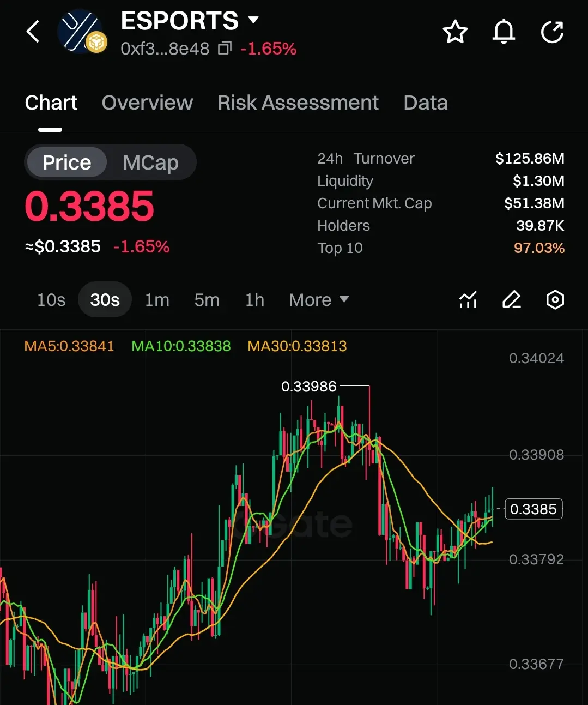Tap the Holders value 39.87K
This screenshot has width=588, height=705.
coord(540,226)
